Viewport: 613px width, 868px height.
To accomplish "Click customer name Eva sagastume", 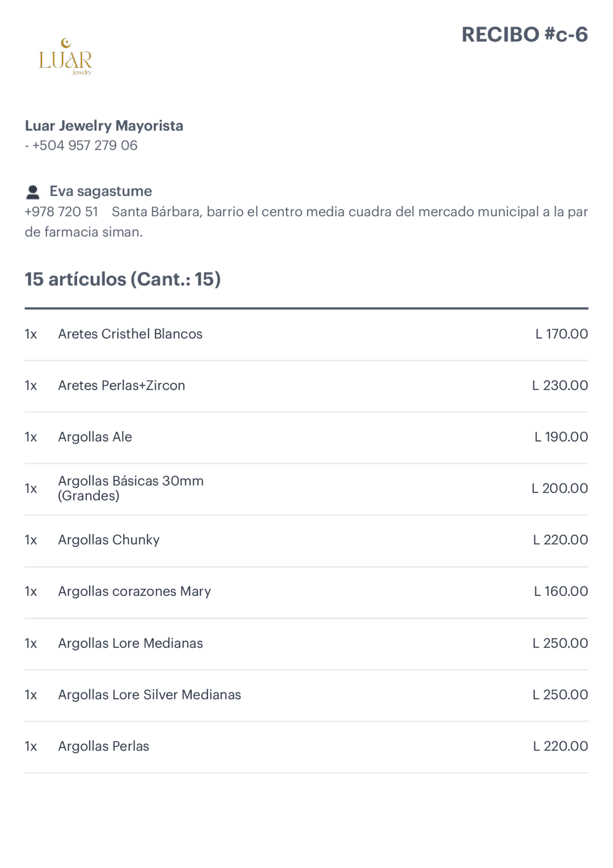I will (101, 191).
